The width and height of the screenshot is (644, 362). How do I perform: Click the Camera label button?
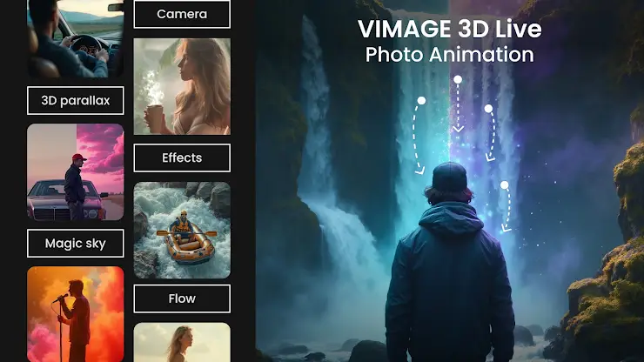pyautogui.click(x=182, y=14)
